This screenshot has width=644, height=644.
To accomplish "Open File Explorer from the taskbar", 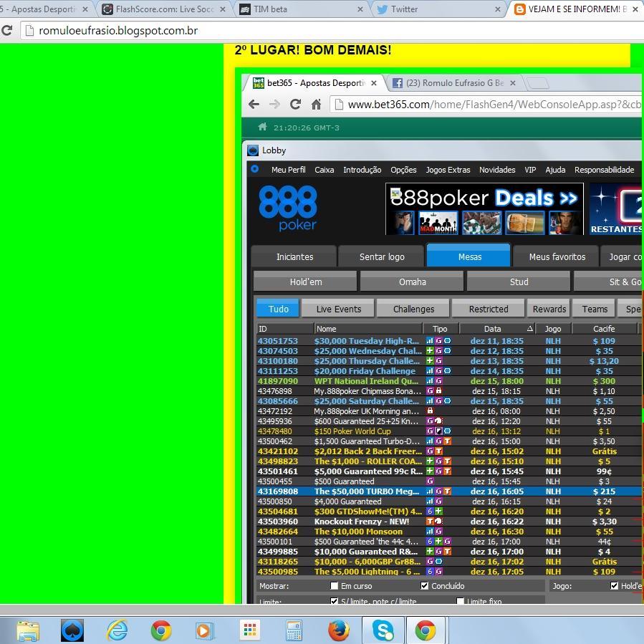I will tap(28, 630).
